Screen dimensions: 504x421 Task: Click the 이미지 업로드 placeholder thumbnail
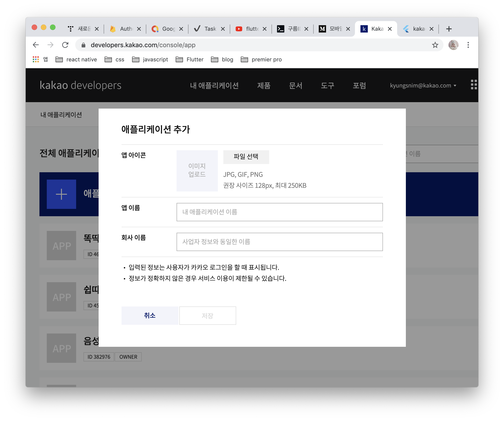click(197, 171)
